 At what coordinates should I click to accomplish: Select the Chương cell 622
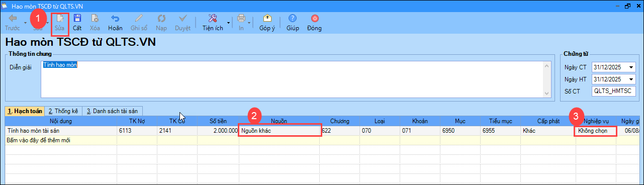[x=340, y=131]
